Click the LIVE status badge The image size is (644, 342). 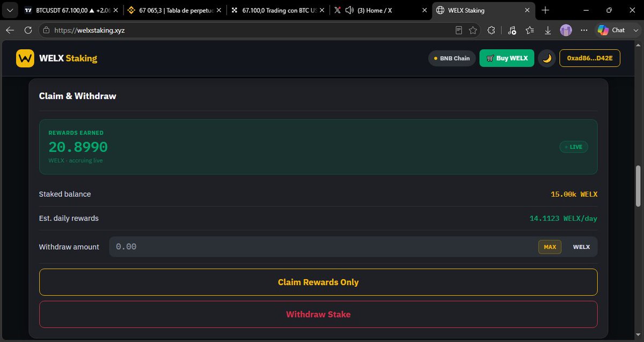[574, 147]
